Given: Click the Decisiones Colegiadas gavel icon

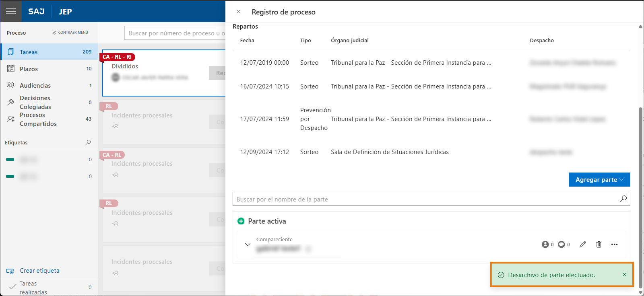Looking at the screenshot, I should (11, 102).
